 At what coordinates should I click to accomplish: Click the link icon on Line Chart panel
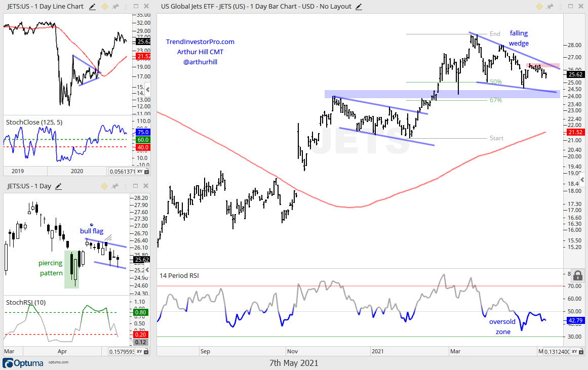(x=126, y=7)
